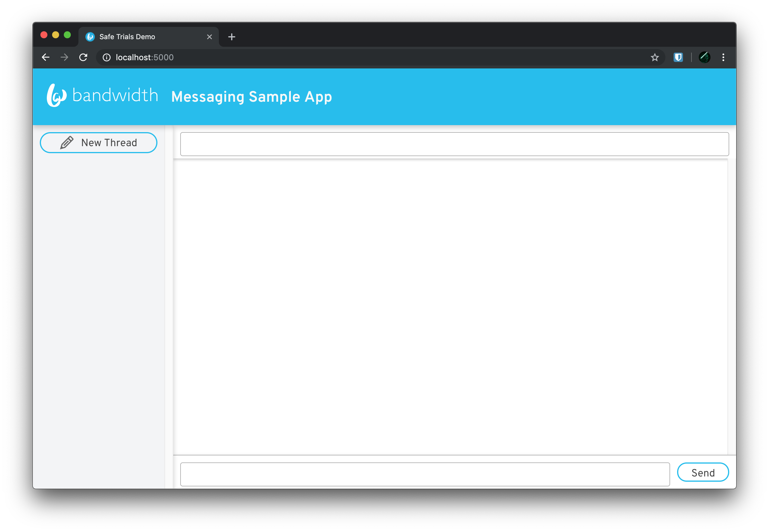Focus the recipient field at top
This screenshot has height=532, width=769.
point(454,144)
